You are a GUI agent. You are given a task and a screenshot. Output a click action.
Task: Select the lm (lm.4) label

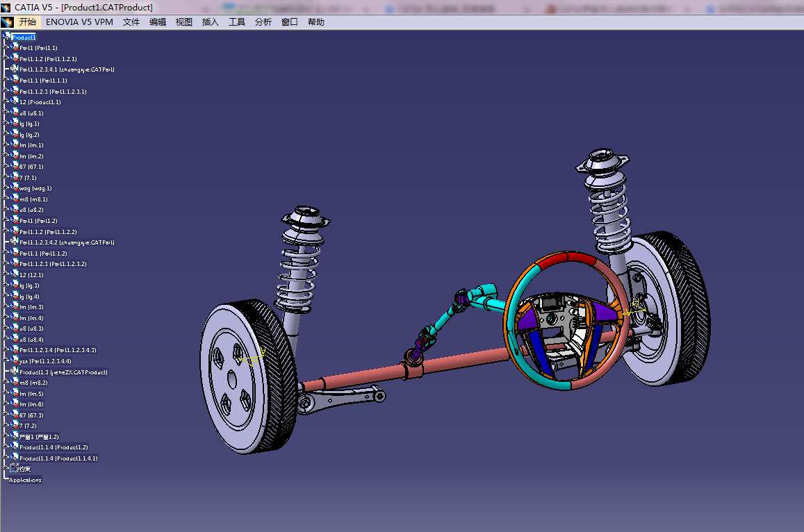[31, 318]
